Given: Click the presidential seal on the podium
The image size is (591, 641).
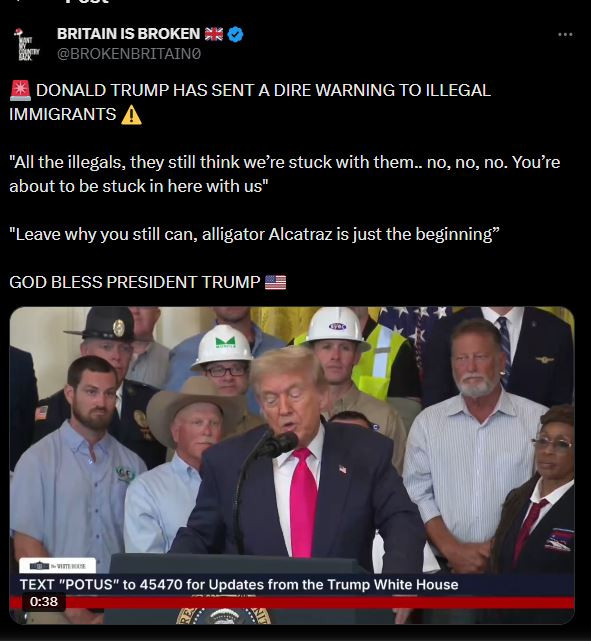Looking at the screenshot, I should (224, 616).
